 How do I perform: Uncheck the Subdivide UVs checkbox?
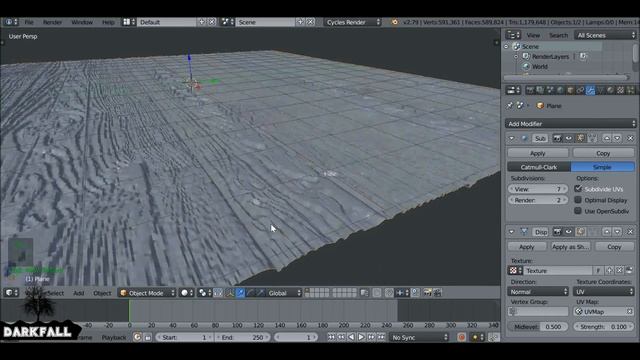click(578, 189)
